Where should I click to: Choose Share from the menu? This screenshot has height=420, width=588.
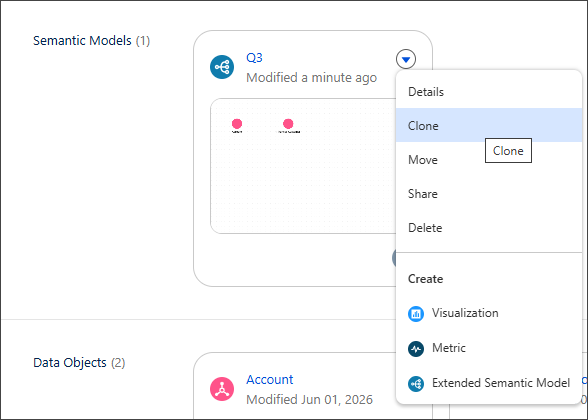(x=489, y=194)
